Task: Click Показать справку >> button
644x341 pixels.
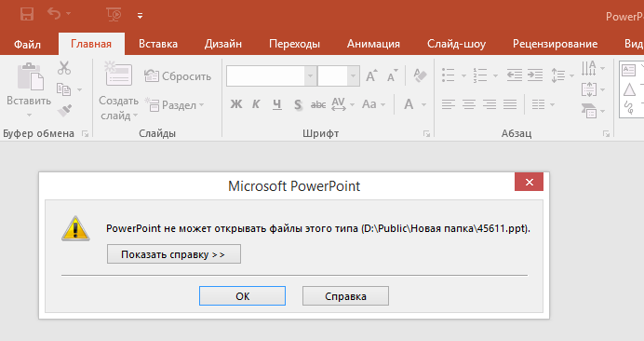Action: (174, 254)
